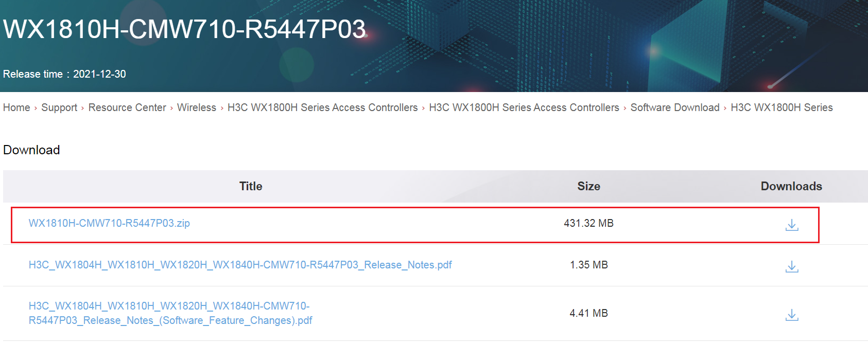The image size is (868, 344).
Task: Download WX1810H-CMW710-R5447P03.zip via its download icon
Action: point(792,225)
